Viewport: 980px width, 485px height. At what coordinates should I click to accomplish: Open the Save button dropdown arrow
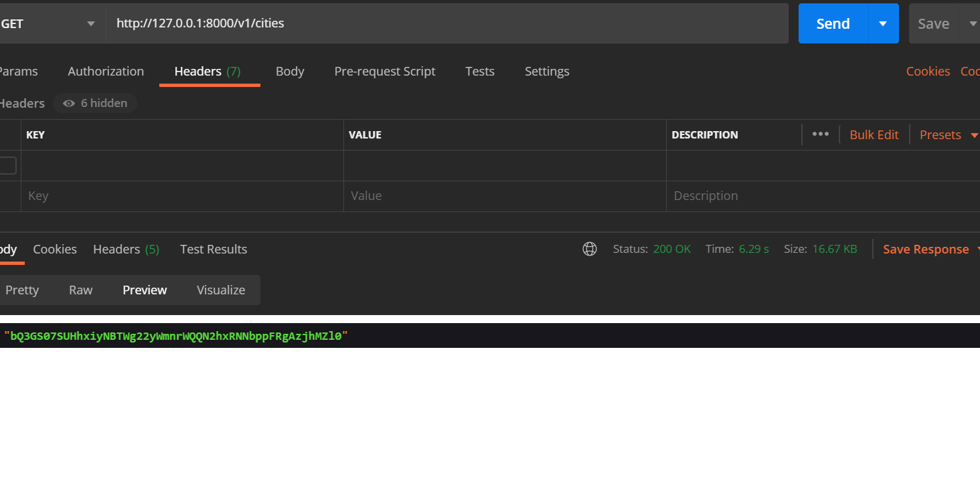tap(973, 23)
